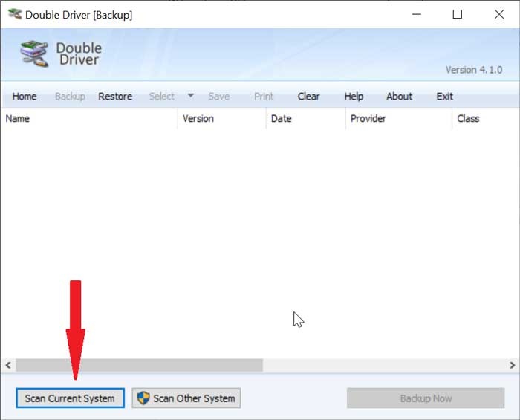Close the Double Driver window
The height and width of the screenshot is (420, 520).
(499, 14)
